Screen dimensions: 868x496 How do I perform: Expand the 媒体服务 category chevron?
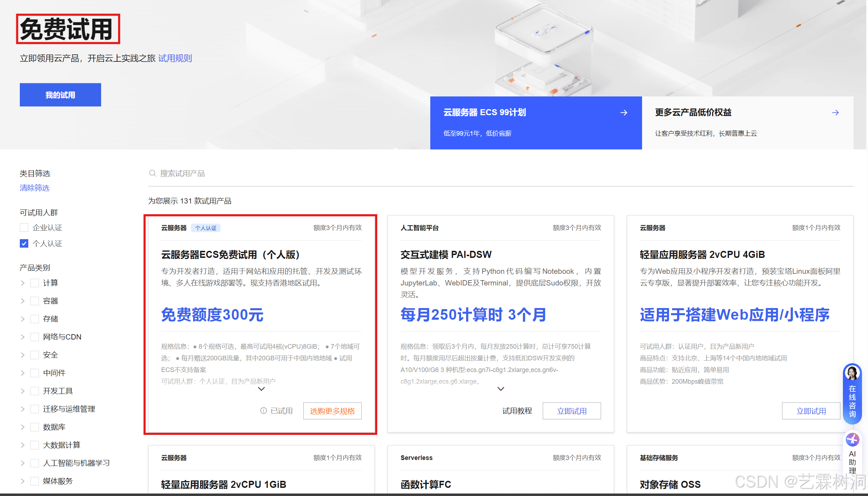click(x=23, y=481)
